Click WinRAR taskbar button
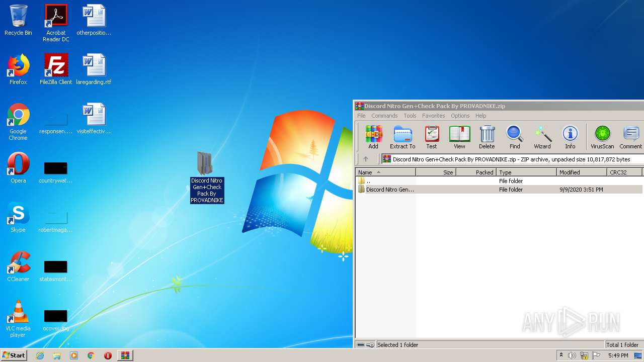 click(x=125, y=355)
